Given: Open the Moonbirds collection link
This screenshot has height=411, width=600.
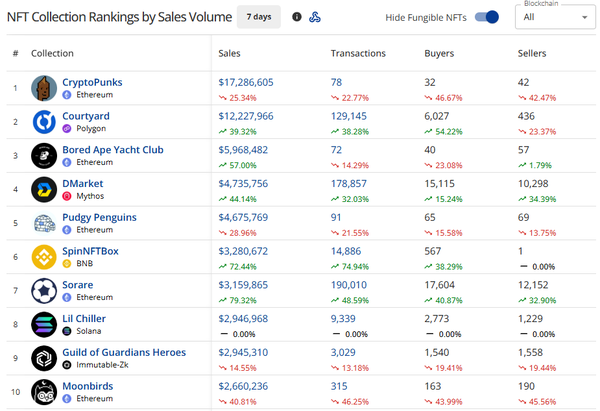Looking at the screenshot, I should (x=88, y=386).
